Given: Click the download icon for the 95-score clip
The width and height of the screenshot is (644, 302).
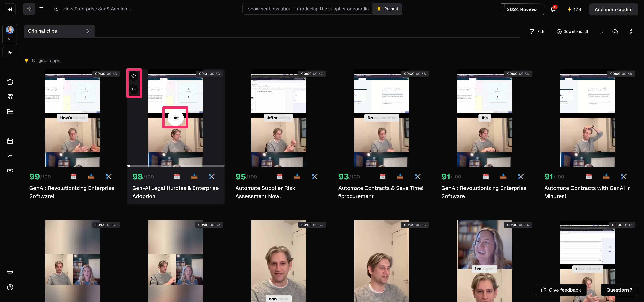Looking at the screenshot, I should point(297,177).
